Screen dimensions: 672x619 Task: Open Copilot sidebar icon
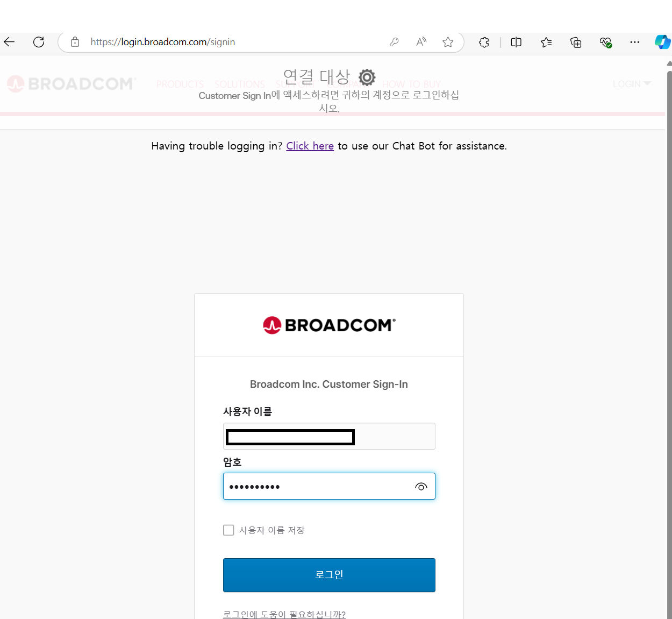coord(662,42)
